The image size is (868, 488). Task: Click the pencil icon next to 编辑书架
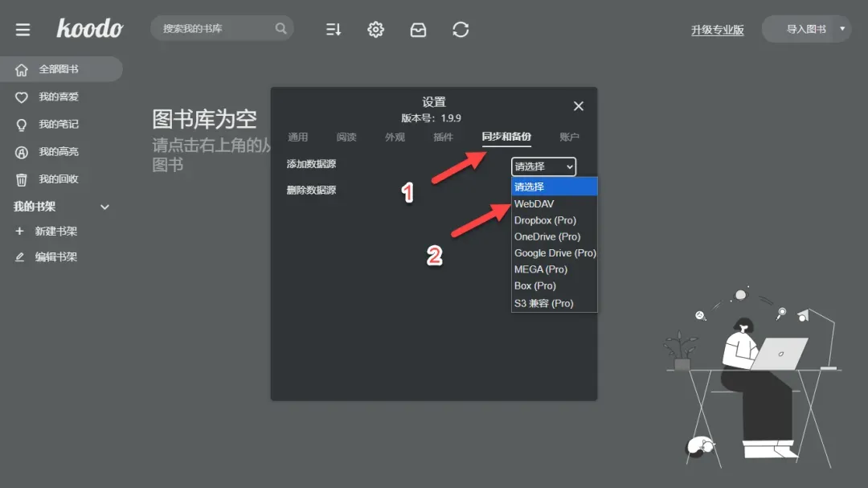pyautogui.click(x=18, y=256)
